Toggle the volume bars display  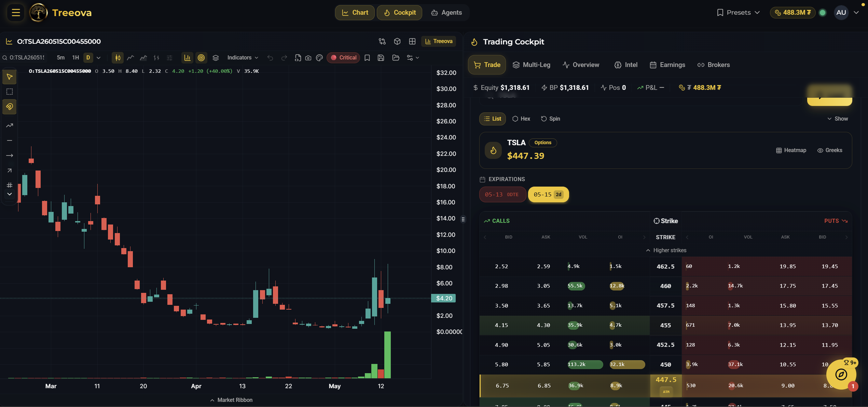(x=187, y=58)
